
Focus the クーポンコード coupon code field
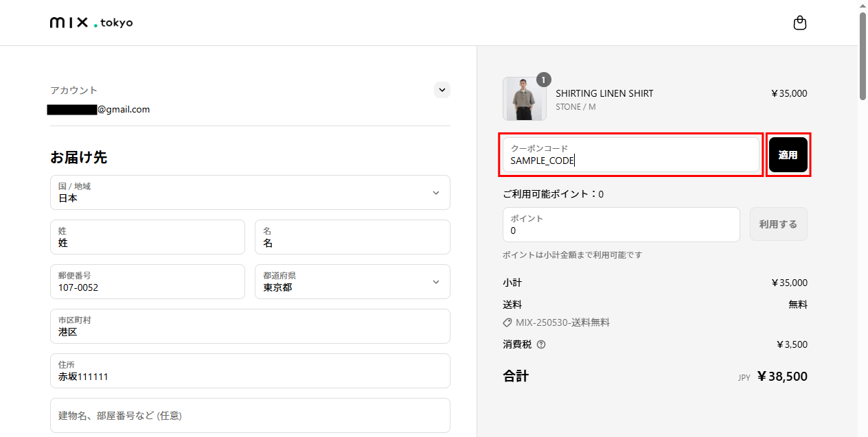630,155
